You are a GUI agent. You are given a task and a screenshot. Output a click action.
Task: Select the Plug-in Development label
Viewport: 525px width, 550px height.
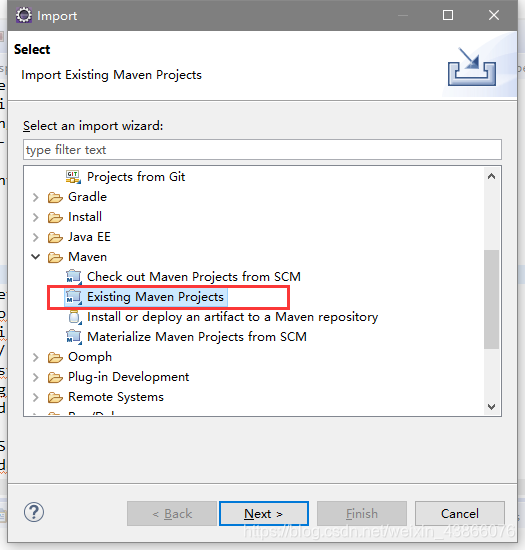(129, 377)
